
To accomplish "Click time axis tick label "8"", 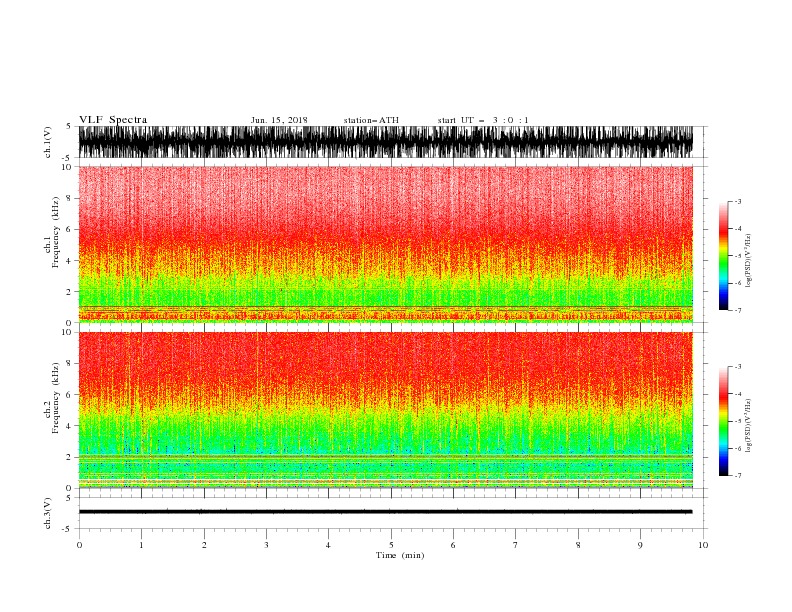I will click(x=578, y=545).
